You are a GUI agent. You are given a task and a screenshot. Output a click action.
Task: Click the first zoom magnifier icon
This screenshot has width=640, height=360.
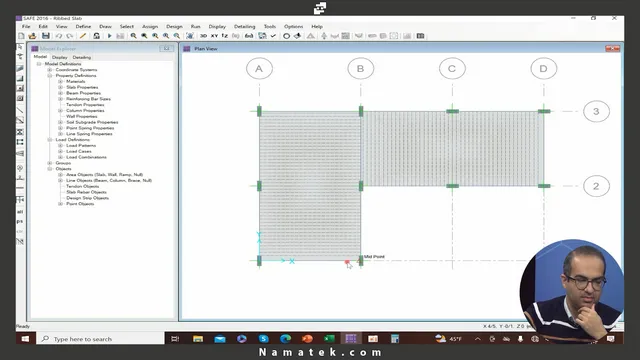133,36
